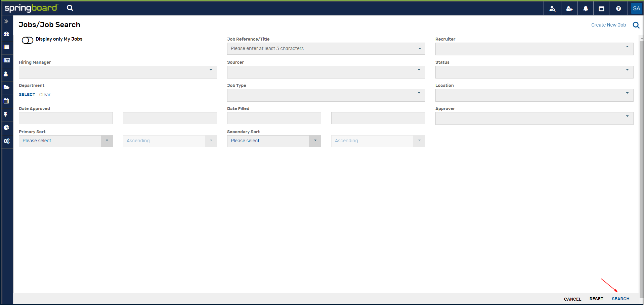Click the second Date Approved field

170,118
